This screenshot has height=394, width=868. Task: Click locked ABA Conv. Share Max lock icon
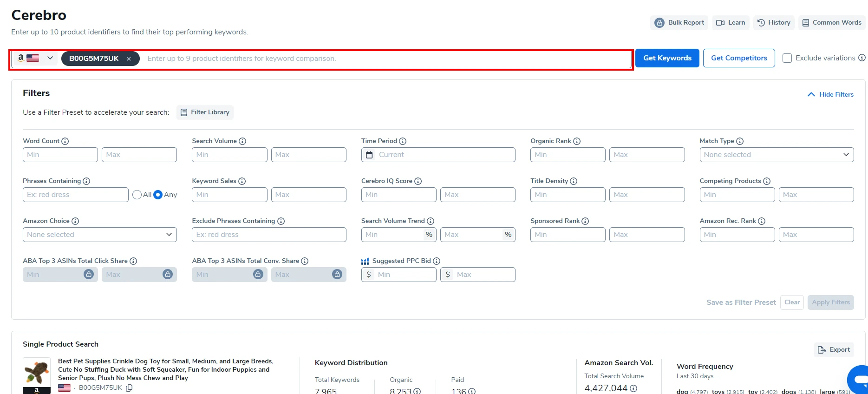pos(337,275)
